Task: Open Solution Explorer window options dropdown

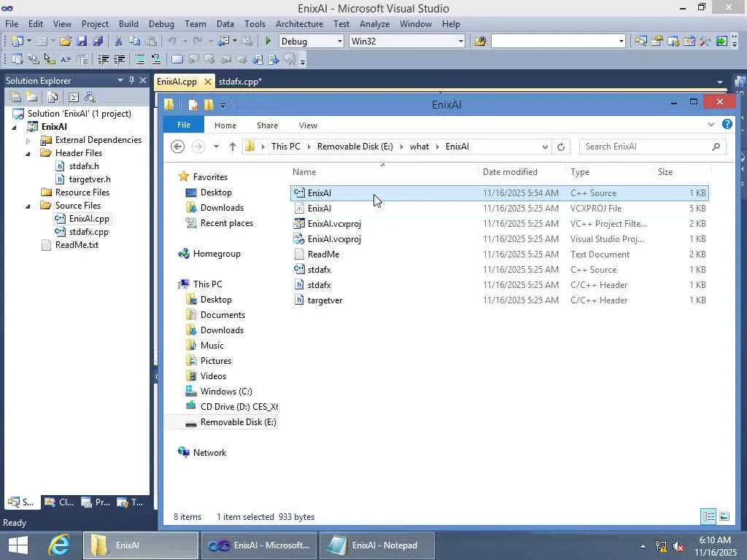Action: pyautogui.click(x=120, y=80)
